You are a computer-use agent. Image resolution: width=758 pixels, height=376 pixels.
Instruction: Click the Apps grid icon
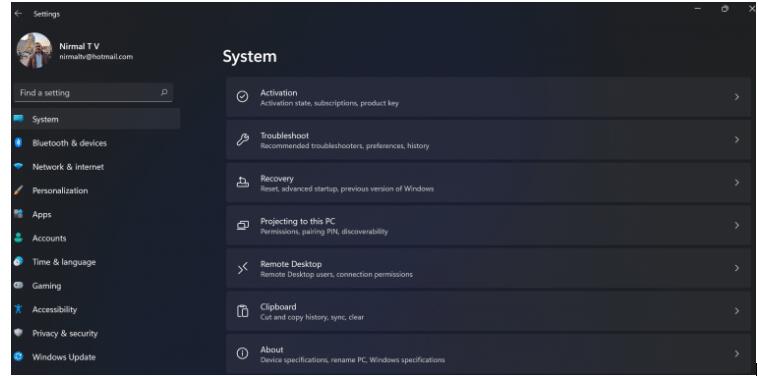point(18,214)
